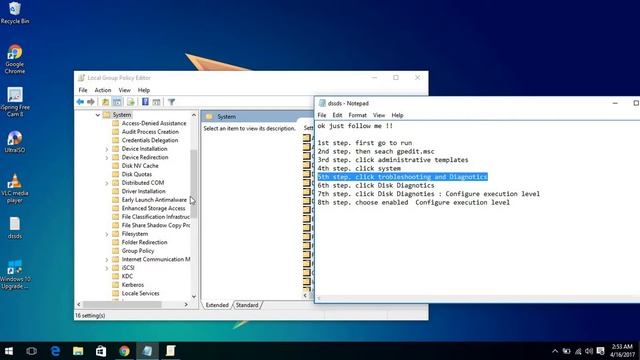
Task: Open Microsoft Store from taskbar
Action: [101, 351]
